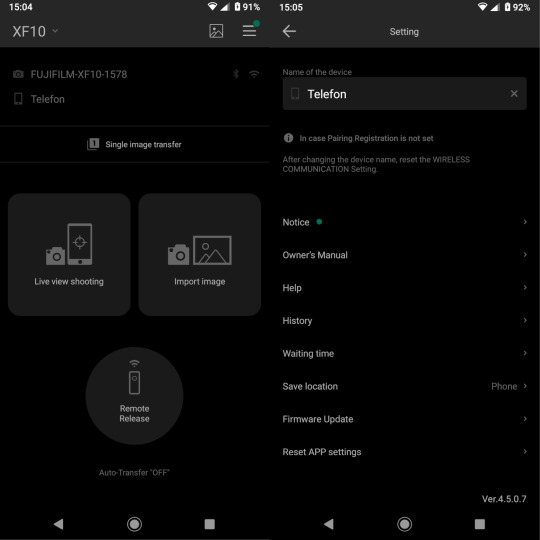This screenshot has height=540, width=540.
Task: Tap the chevron on Waiting time row
Action: 525,353
